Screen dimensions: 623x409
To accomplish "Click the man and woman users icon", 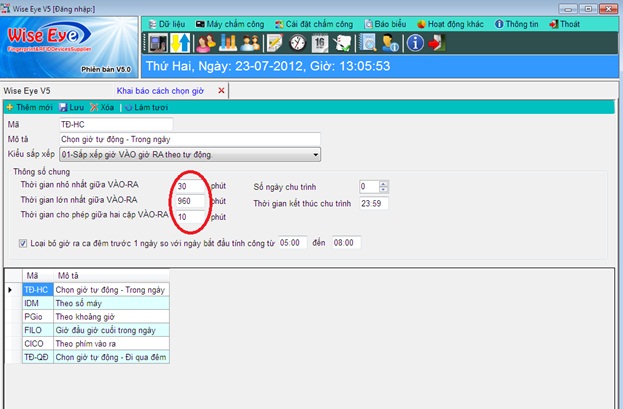I will click(250, 43).
